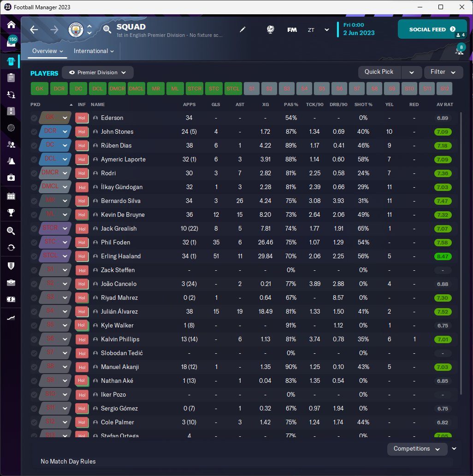Viewport: 473px width, 476px height.
Task: Select the STC position pill
Action: 214,89
